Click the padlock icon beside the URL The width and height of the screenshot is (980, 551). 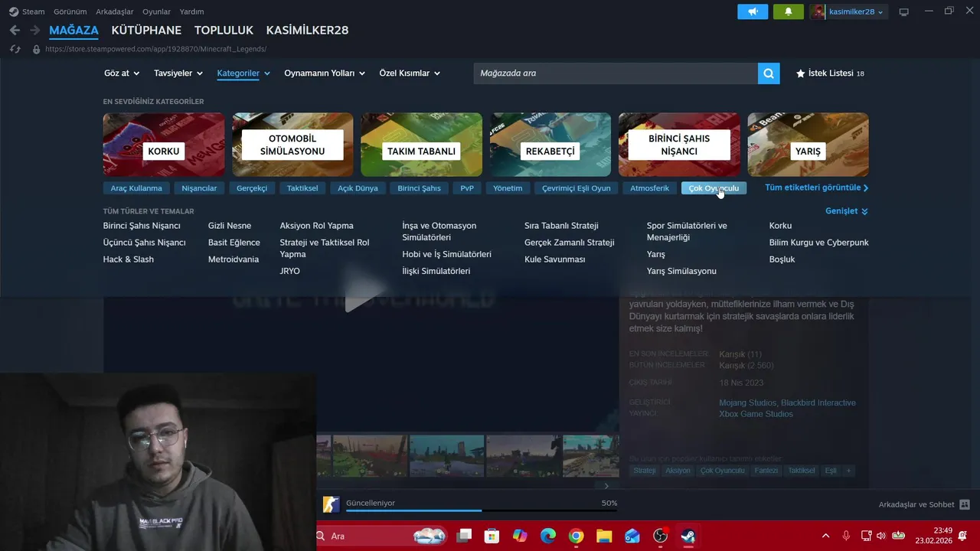[x=36, y=49]
